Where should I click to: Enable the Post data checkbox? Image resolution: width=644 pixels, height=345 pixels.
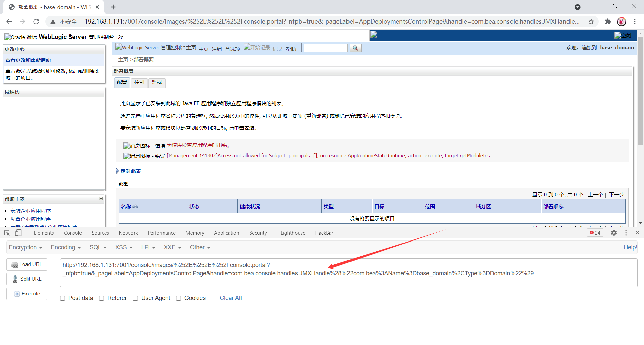[63, 298]
